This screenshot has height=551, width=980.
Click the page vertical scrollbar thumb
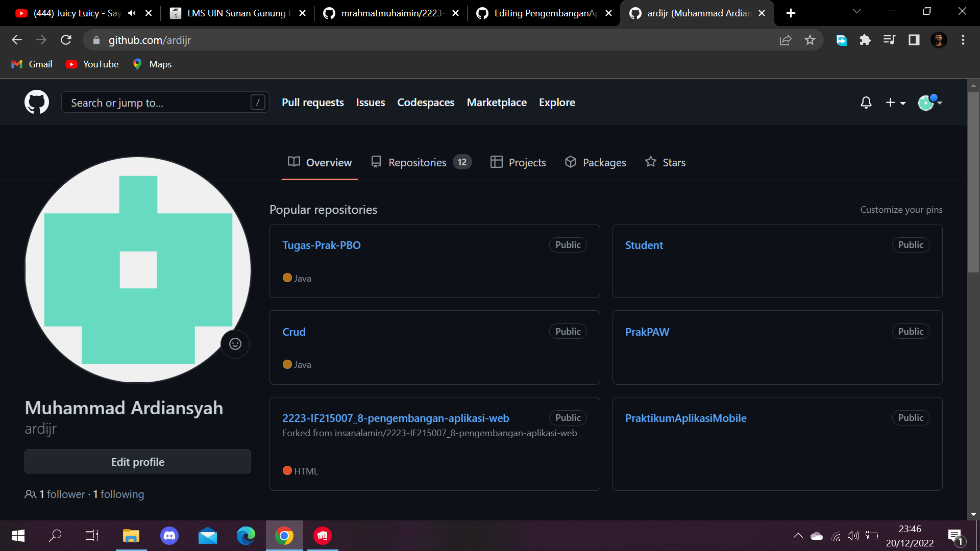pos(973,182)
